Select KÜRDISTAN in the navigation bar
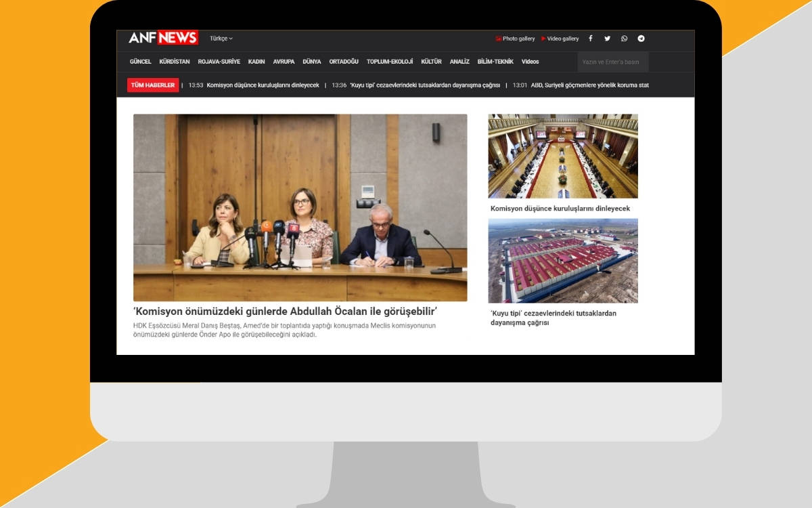Viewport: 812px width, 508px height. (x=175, y=62)
